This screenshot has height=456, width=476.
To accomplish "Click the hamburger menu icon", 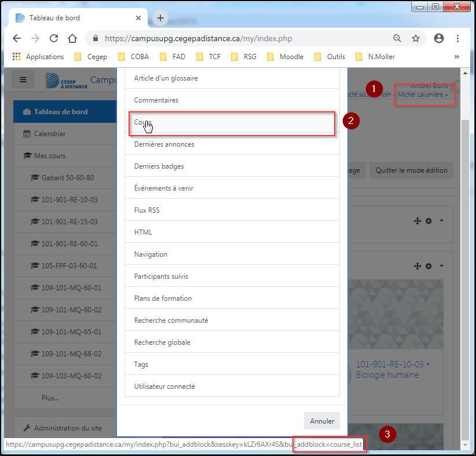I will click(23, 79).
